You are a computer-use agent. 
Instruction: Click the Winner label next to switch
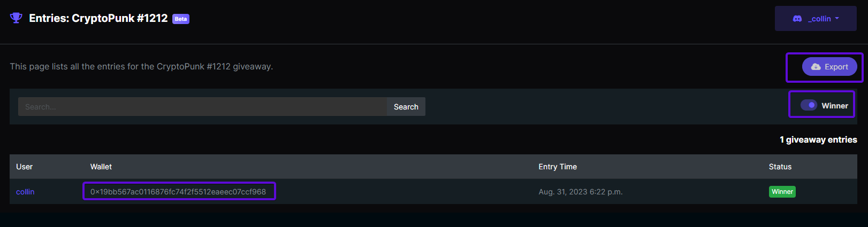click(x=835, y=106)
